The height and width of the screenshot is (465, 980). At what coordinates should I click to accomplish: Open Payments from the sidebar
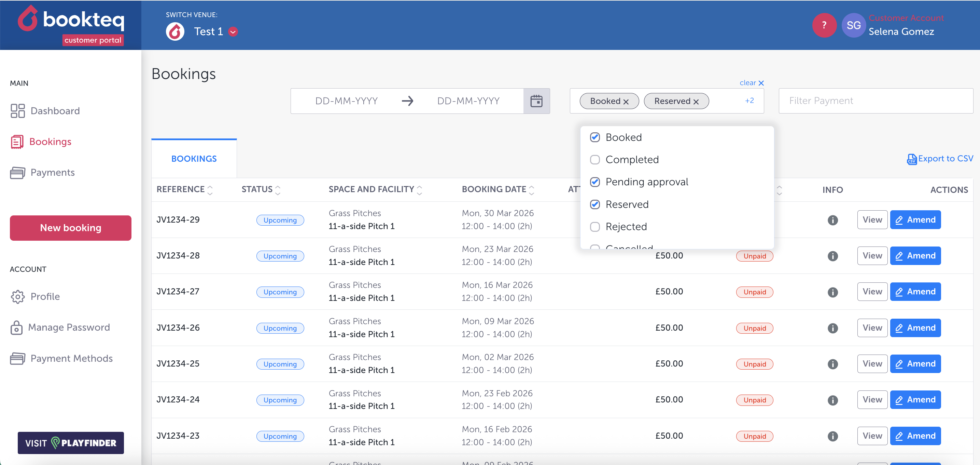(52, 173)
